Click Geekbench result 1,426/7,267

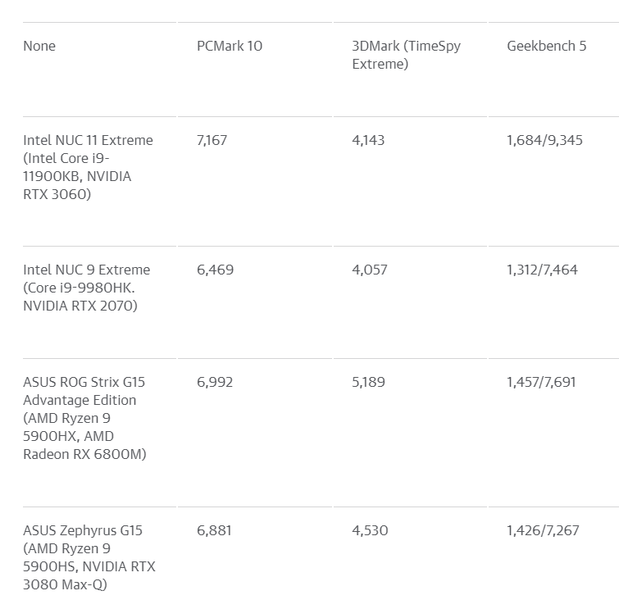(x=542, y=530)
